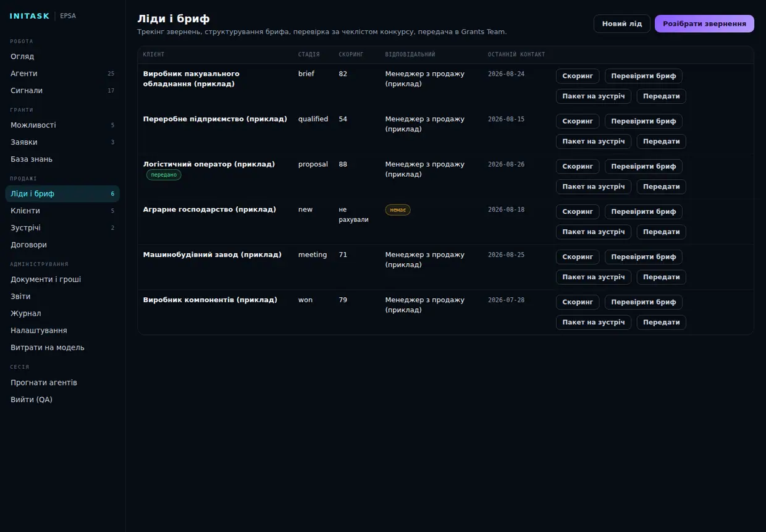Click the не рахували scoring cell

click(353, 214)
